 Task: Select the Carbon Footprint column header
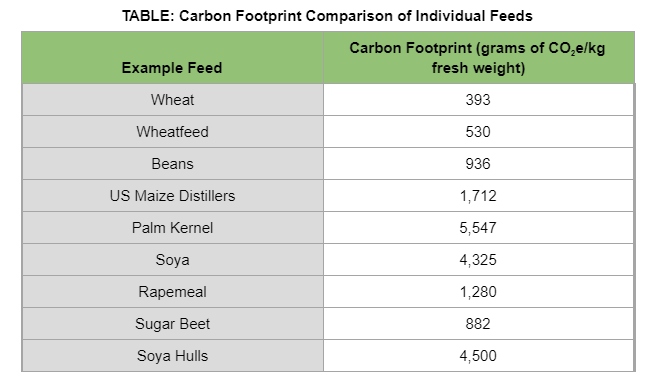(477, 58)
